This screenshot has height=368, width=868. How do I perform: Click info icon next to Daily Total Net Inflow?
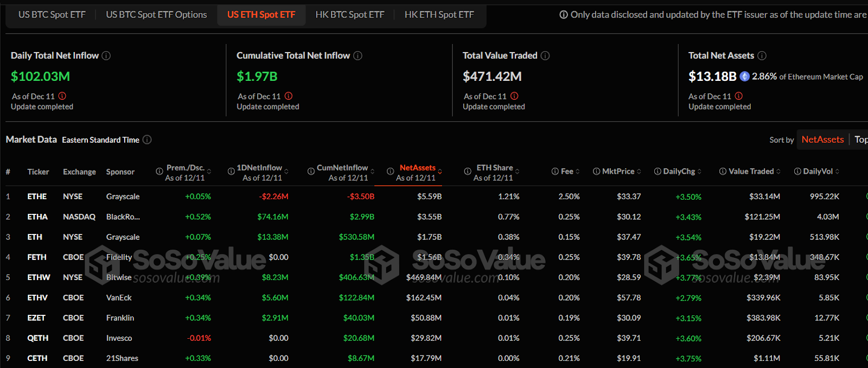[x=106, y=55]
